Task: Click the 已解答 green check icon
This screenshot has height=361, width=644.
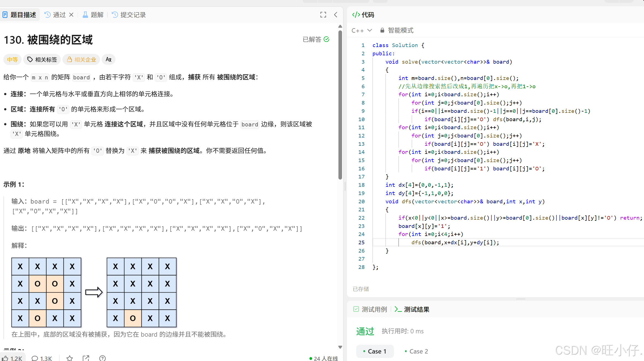Action: (327, 39)
